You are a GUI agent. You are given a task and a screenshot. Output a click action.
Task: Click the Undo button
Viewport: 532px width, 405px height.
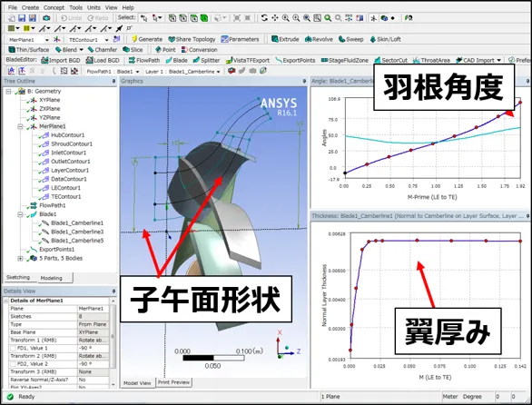click(71, 18)
